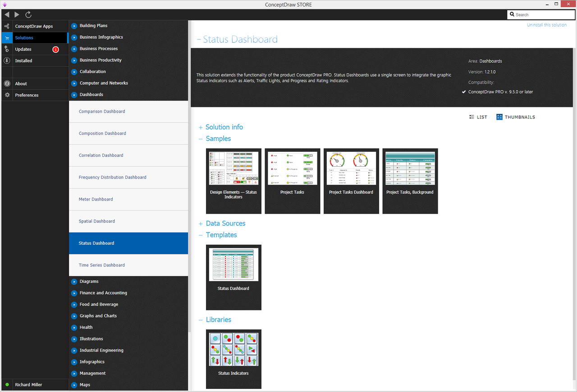Viewport: 577px width, 392px height.
Task: Expand the Food and Beverage category
Action: pyautogui.click(x=74, y=304)
